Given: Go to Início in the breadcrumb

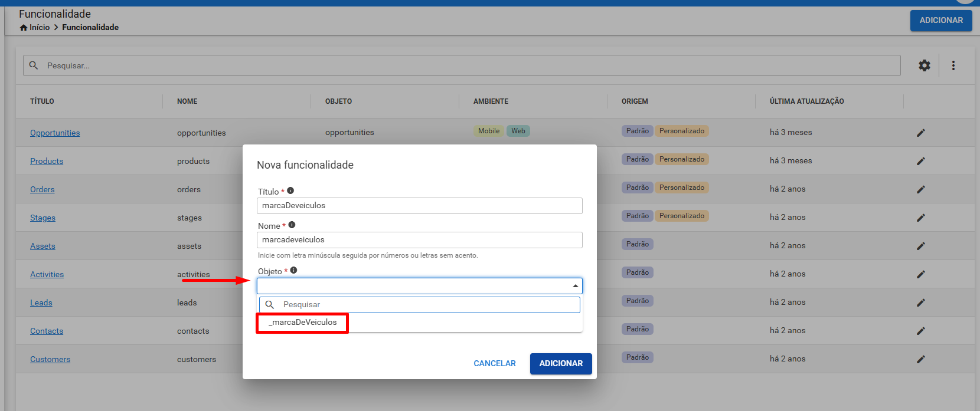Looking at the screenshot, I should click(x=40, y=27).
